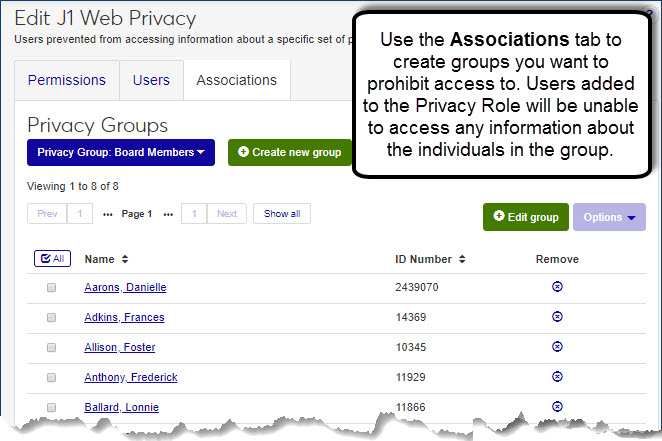
Task: Click remove icon for Adkins, Frances
Action: (x=557, y=317)
